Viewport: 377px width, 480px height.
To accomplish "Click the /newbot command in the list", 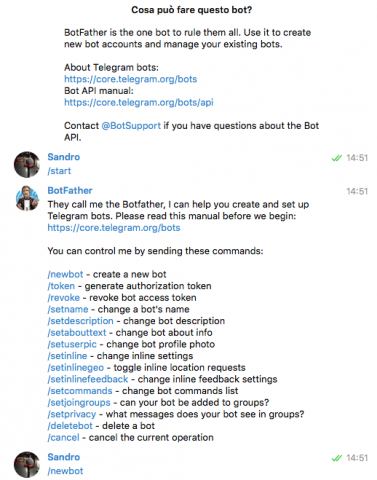I will tap(65, 274).
